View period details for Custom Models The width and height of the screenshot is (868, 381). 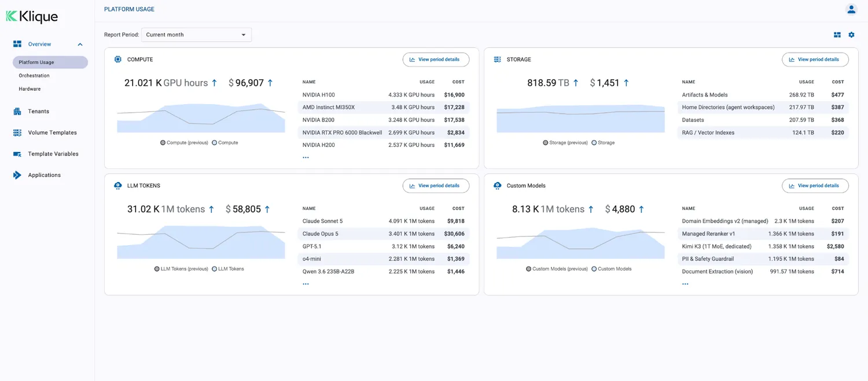(815, 186)
